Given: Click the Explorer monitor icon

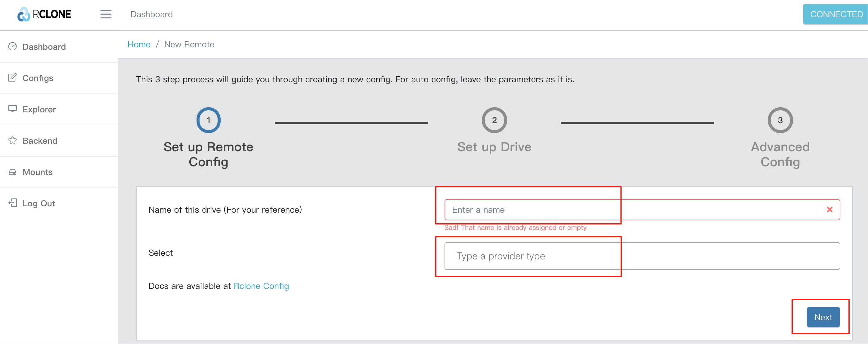Looking at the screenshot, I should tap(12, 109).
